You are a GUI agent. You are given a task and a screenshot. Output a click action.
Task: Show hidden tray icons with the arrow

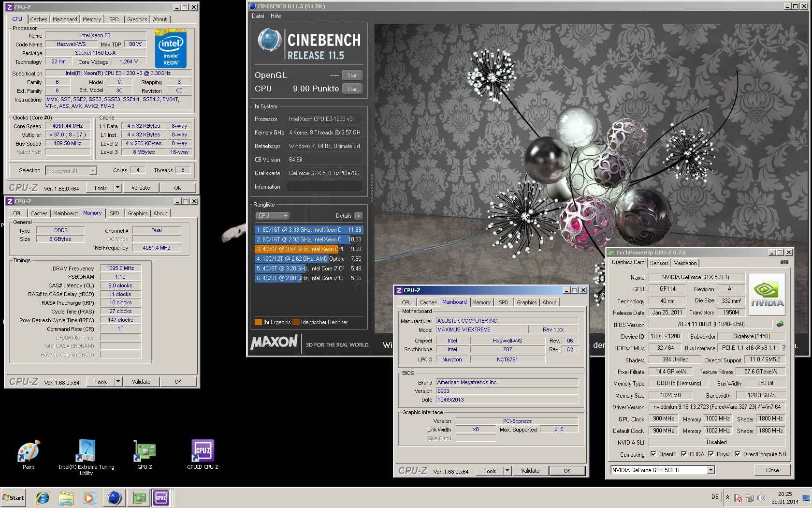[x=727, y=497]
